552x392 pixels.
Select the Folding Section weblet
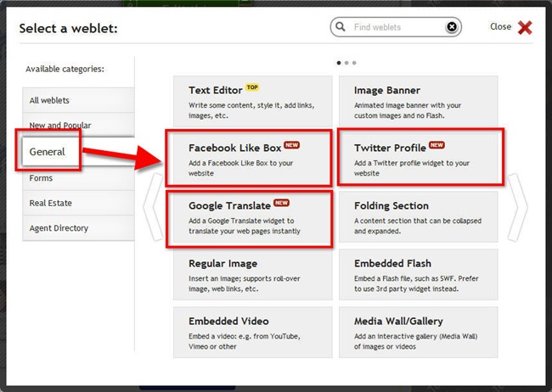pyautogui.click(x=418, y=216)
